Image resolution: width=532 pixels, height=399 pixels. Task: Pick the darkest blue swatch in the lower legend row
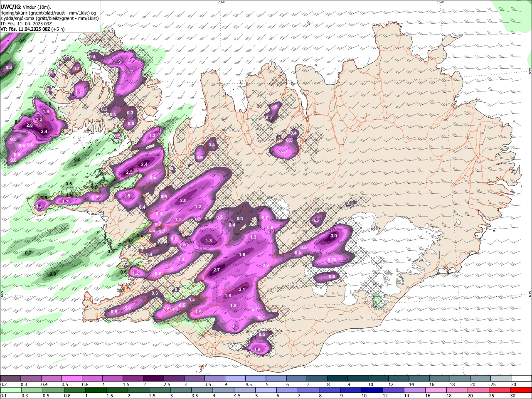tap(372, 390)
